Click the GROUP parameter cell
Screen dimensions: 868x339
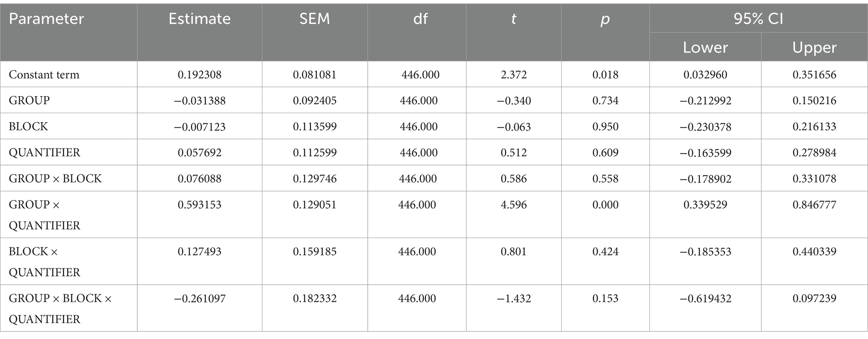pos(29,101)
